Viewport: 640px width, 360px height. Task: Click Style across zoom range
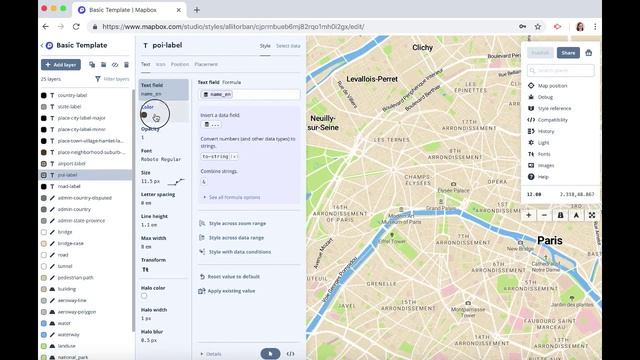pyautogui.click(x=232, y=224)
